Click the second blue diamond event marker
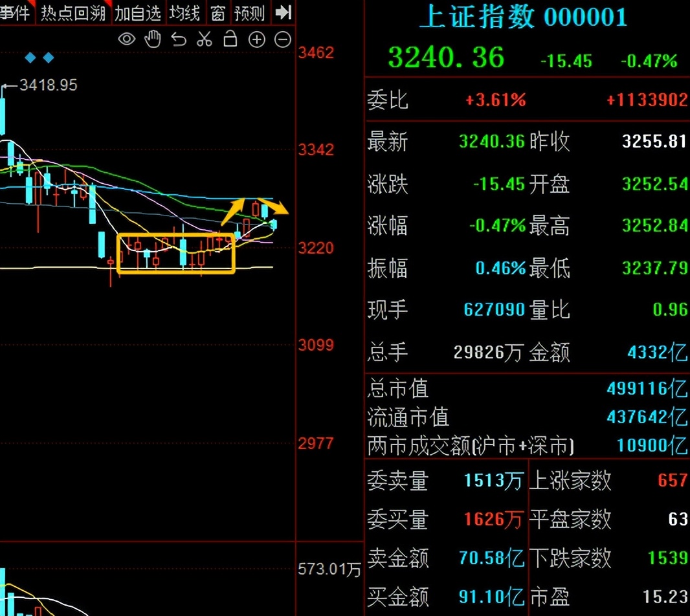This screenshot has height=616, width=690. point(49,58)
